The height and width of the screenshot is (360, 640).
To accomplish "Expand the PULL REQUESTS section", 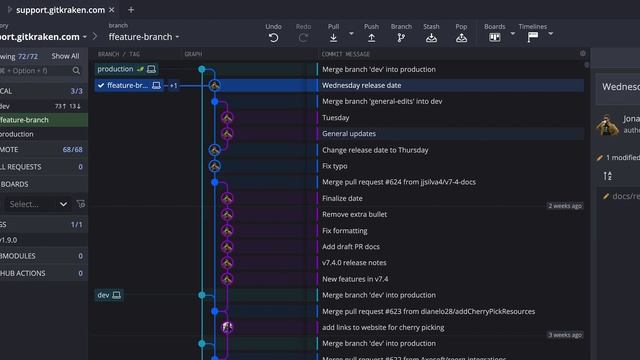I will [44, 167].
